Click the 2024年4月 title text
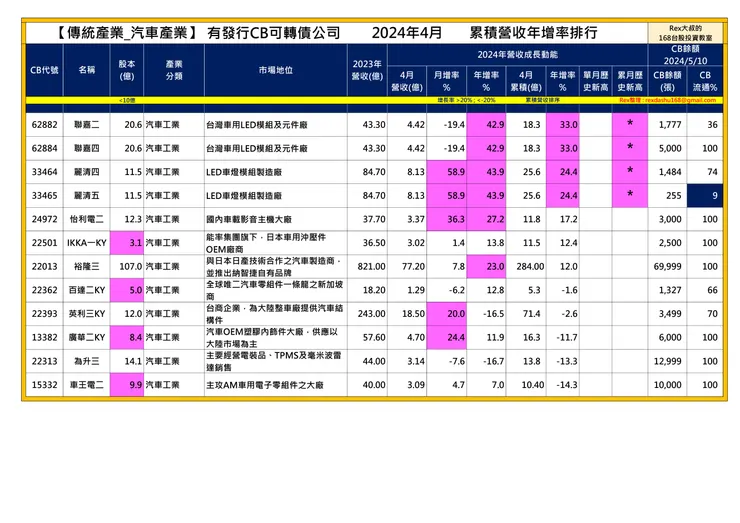740x523 pixels. click(407, 33)
